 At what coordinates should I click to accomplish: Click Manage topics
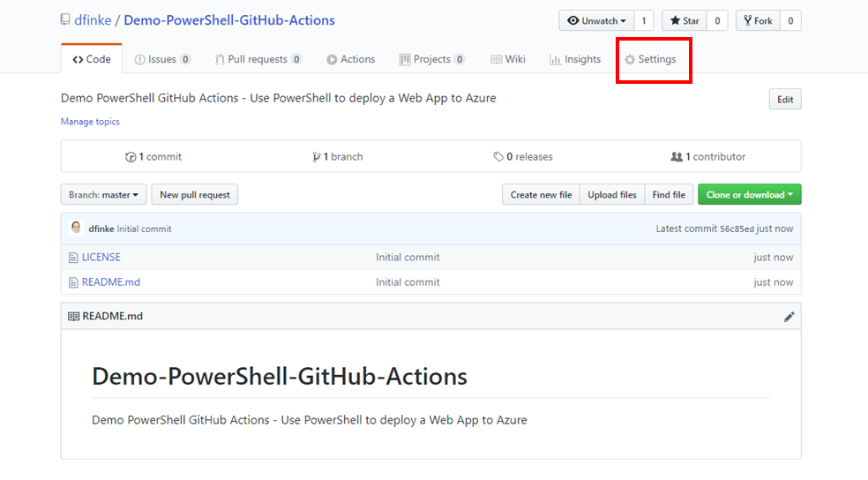pyautogui.click(x=90, y=121)
